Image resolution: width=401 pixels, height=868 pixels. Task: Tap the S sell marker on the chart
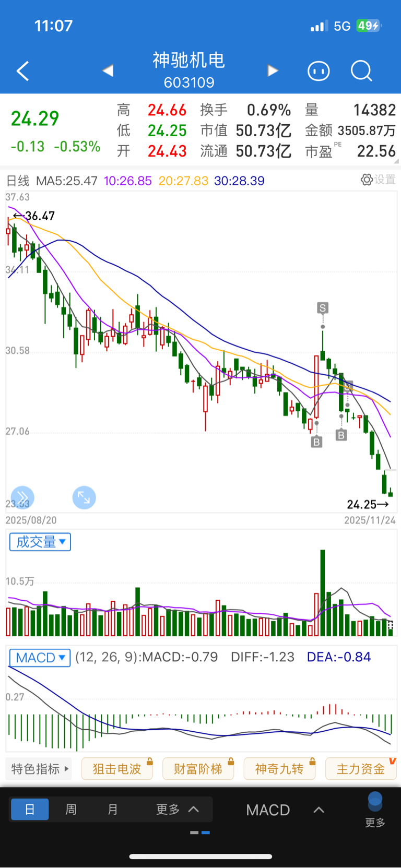click(x=323, y=308)
